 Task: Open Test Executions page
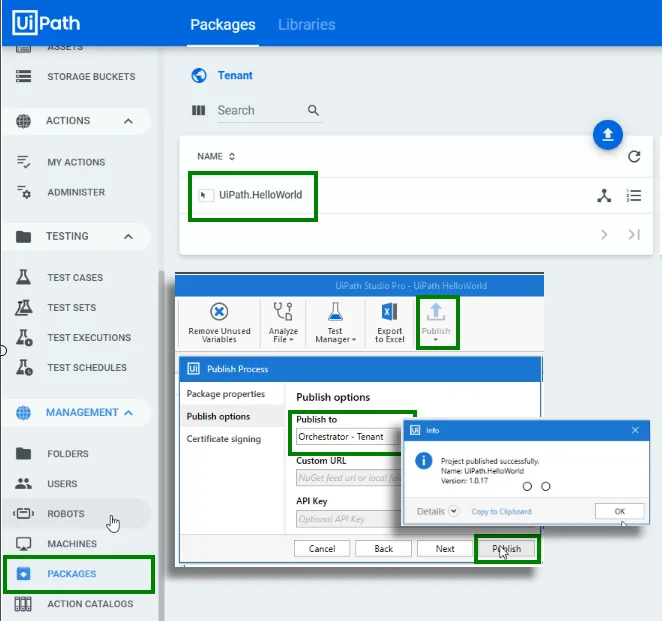(89, 337)
